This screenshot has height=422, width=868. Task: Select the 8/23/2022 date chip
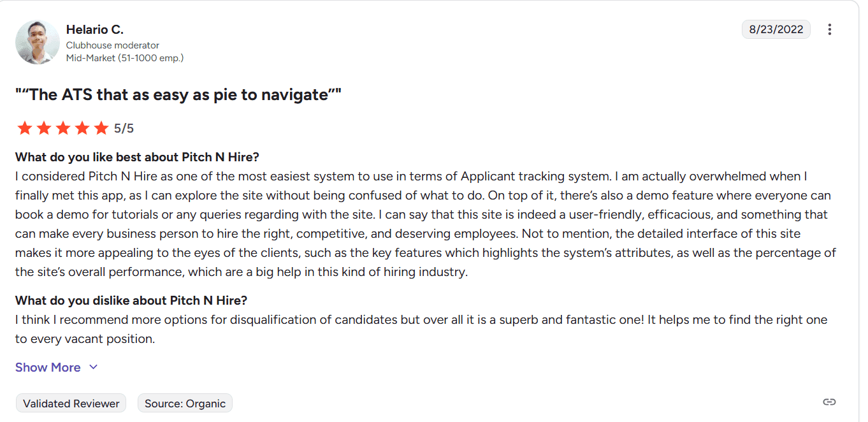pos(776,29)
